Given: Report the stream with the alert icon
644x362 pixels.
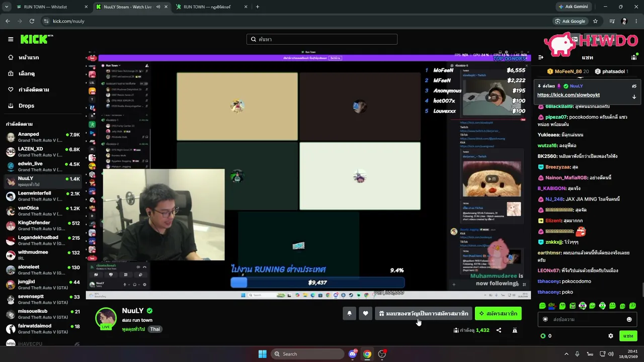Looking at the screenshot, I should pos(515,330).
